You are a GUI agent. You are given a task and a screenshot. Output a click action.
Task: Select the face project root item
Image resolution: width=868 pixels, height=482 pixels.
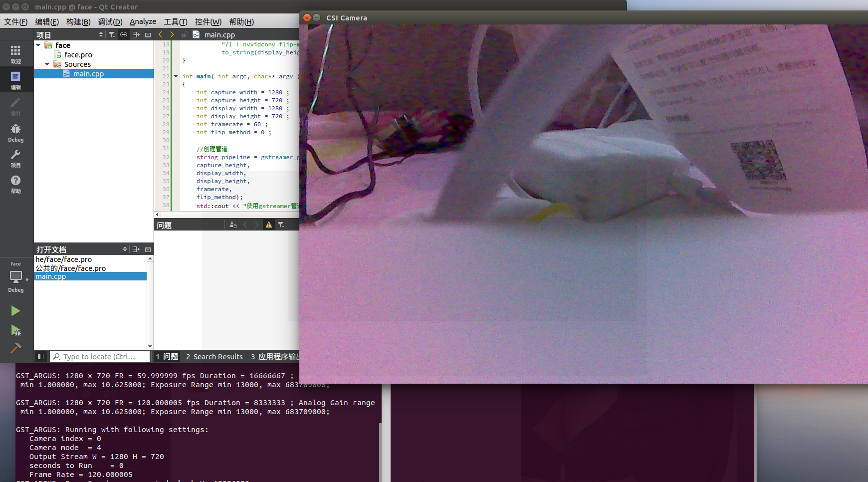(x=63, y=45)
